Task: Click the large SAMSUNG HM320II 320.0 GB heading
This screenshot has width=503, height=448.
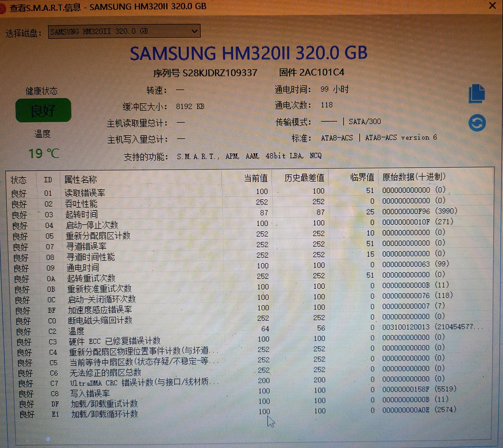Action: (248, 53)
